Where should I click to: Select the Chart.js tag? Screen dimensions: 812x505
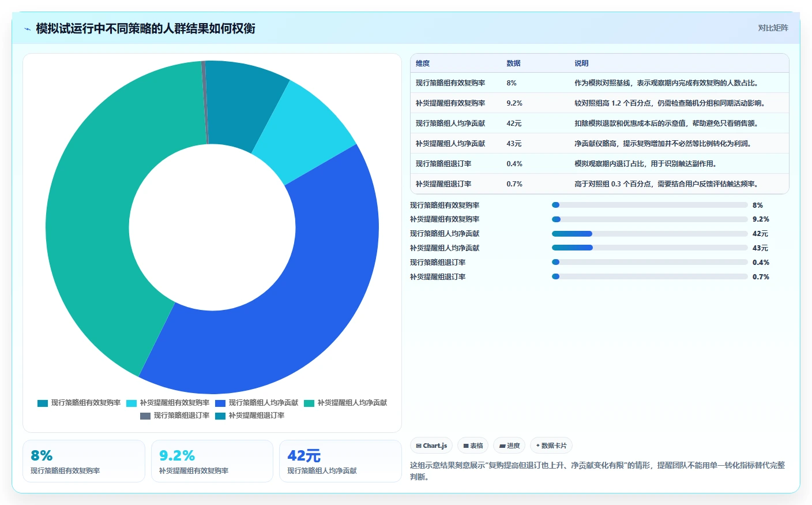click(x=431, y=446)
